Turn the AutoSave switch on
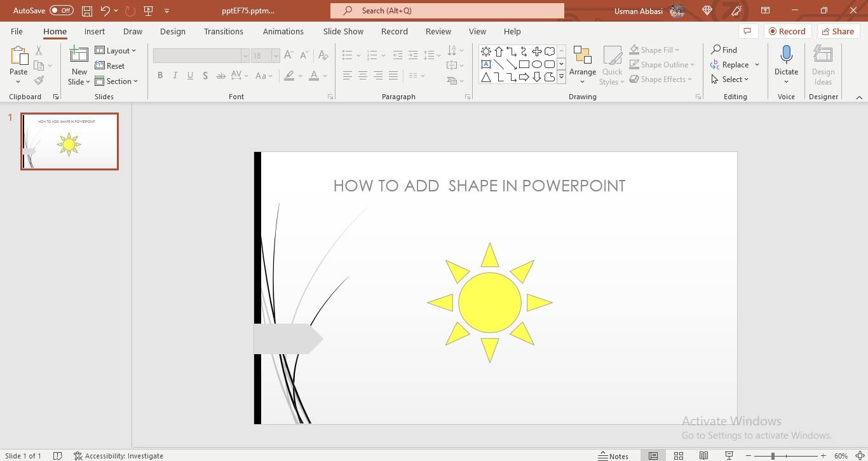The width and height of the screenshot is (868, 461). click(62, 11)
